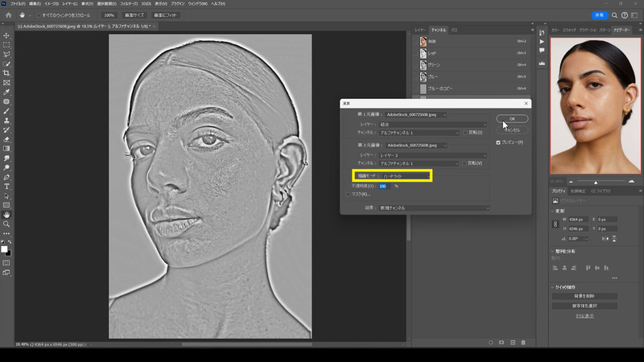Select the Zoom tool in toolbar
Screen dimensions: 644x362
tap(6, 224)
